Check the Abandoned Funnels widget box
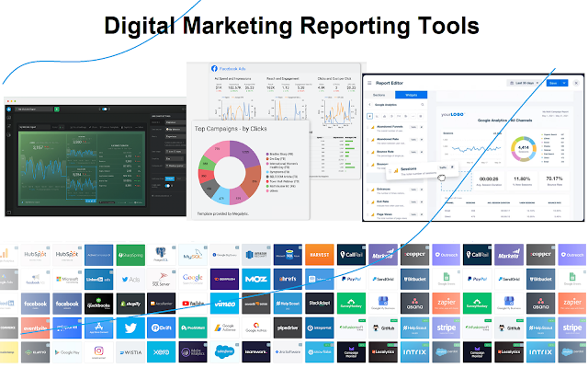The width and height of the screenshot is (588, 368). tap(421, 127)
